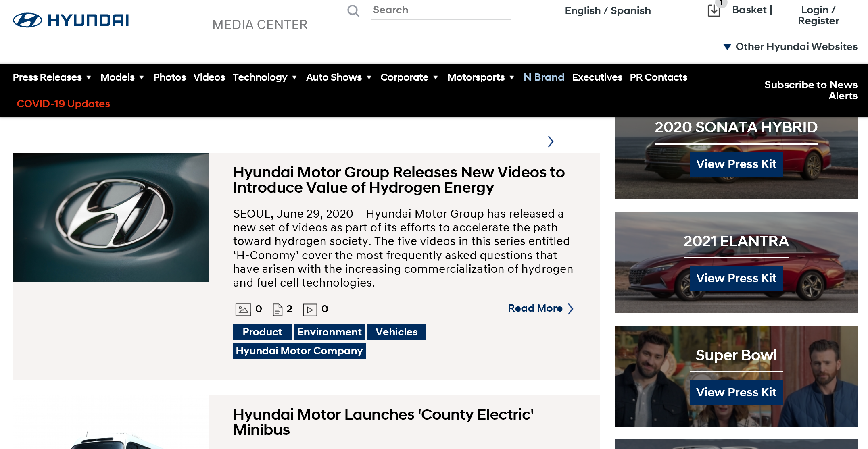Click the Hyundai logo in header
Screen dimensions: 868x449
point(71,20)
